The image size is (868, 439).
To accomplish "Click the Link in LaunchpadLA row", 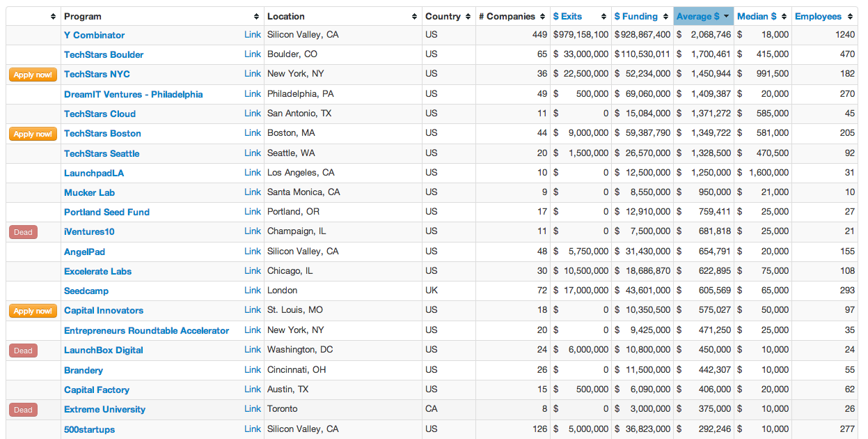I will [x=253, y=172].
